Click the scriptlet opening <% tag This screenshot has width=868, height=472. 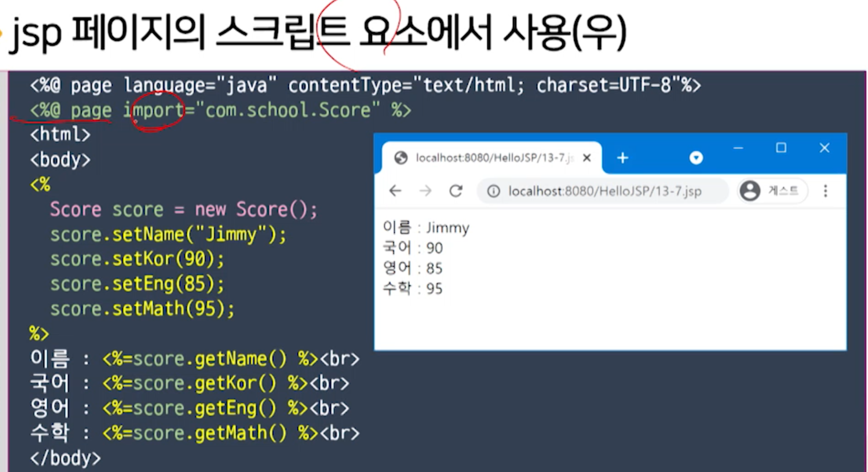pyautogui.click(x=40, y=185)
